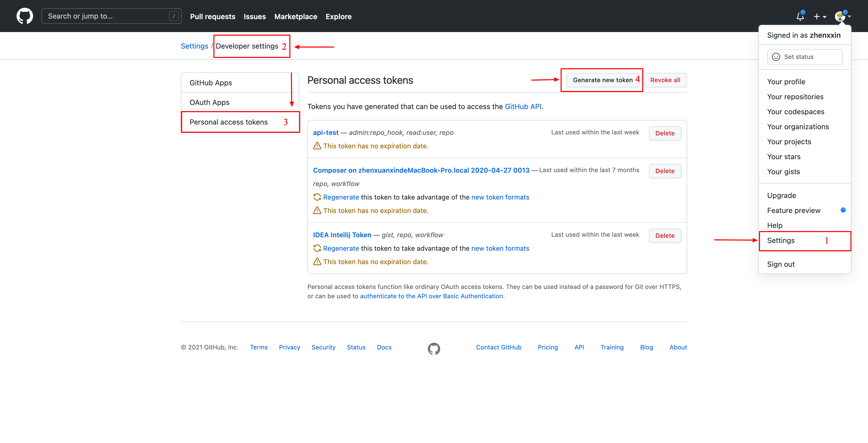Click the smiley icon in Set status
This screenshot has width=868, height=443.
(x=776, y=57)
